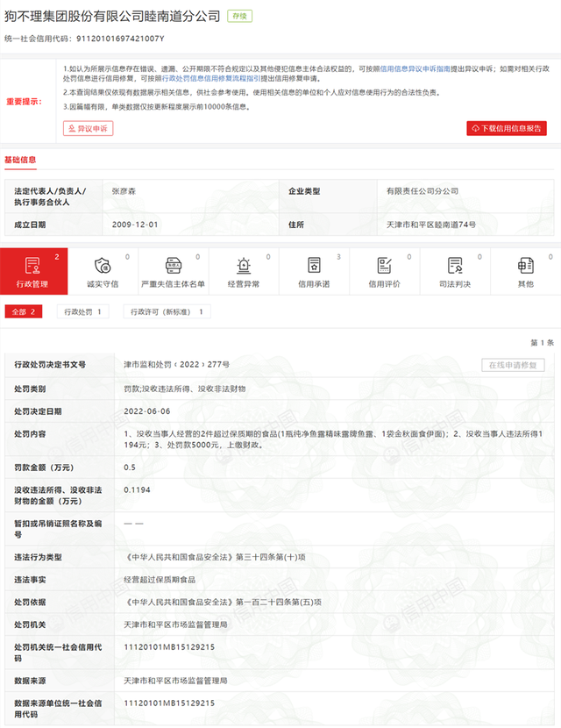The height and width of the screenshot is (728, 561).
Task: Open the 司法判决 icon
Action: tap(455, 266)
